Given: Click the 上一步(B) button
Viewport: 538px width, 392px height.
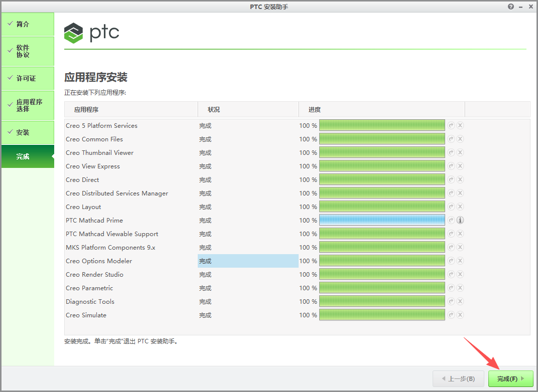Looking at the screenshot, I should (458, 379).
